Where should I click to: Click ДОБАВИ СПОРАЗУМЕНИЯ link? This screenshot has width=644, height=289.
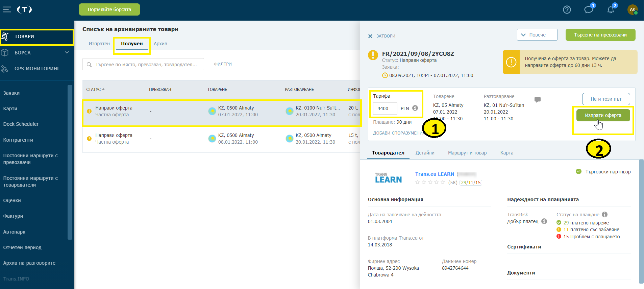398,133
